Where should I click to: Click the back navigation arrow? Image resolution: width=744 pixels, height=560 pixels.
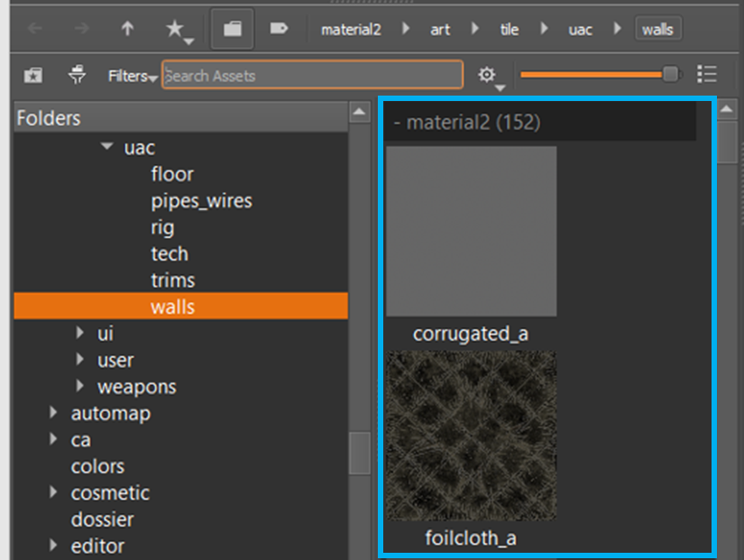pos(35,29)
